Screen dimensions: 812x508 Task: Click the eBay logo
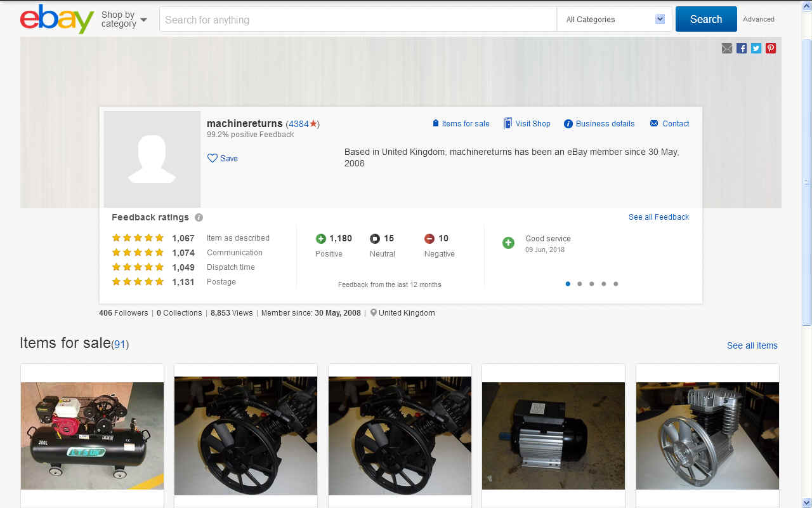57,19
